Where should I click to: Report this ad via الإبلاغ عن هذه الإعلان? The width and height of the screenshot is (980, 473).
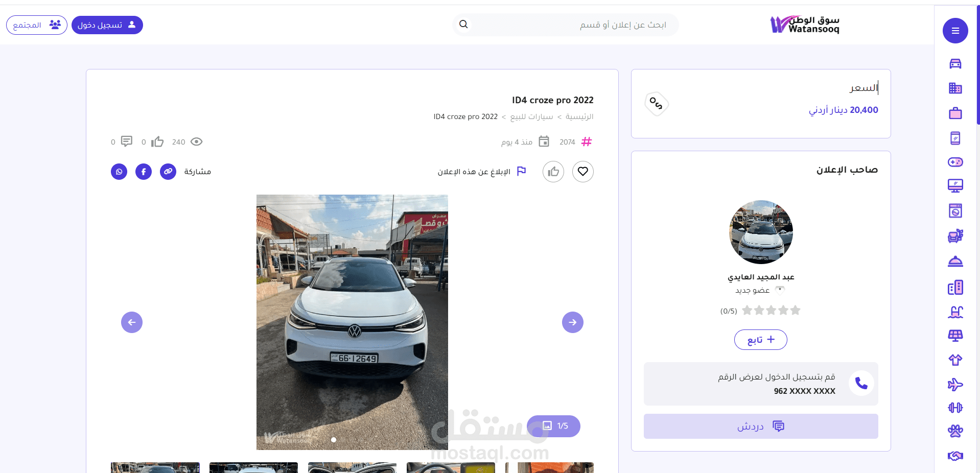481,172
